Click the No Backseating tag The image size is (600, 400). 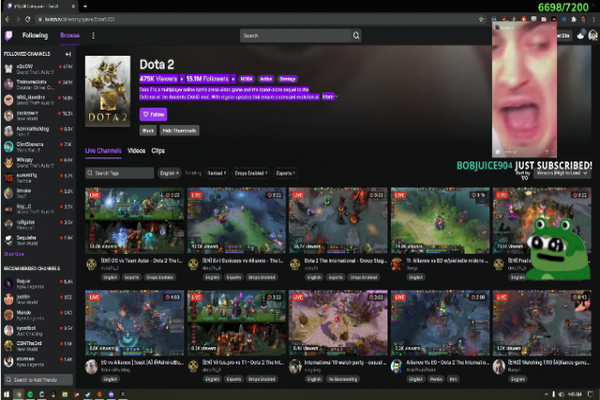(x=343, y=379)
